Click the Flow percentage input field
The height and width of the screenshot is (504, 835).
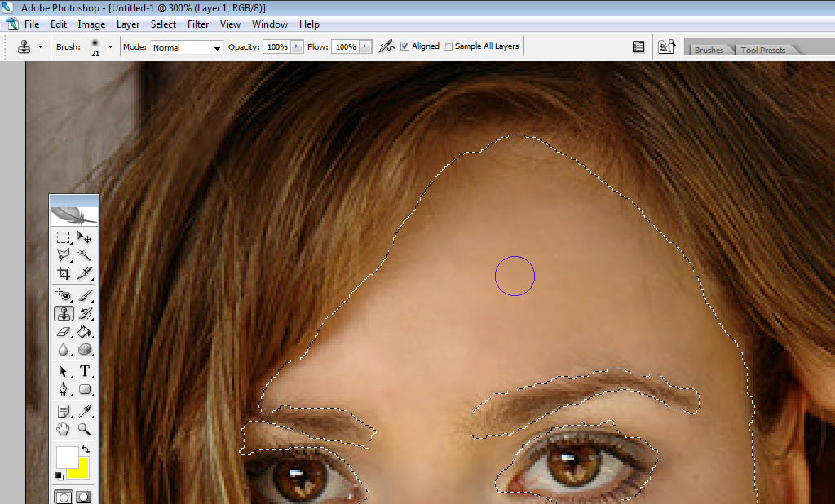345,47
